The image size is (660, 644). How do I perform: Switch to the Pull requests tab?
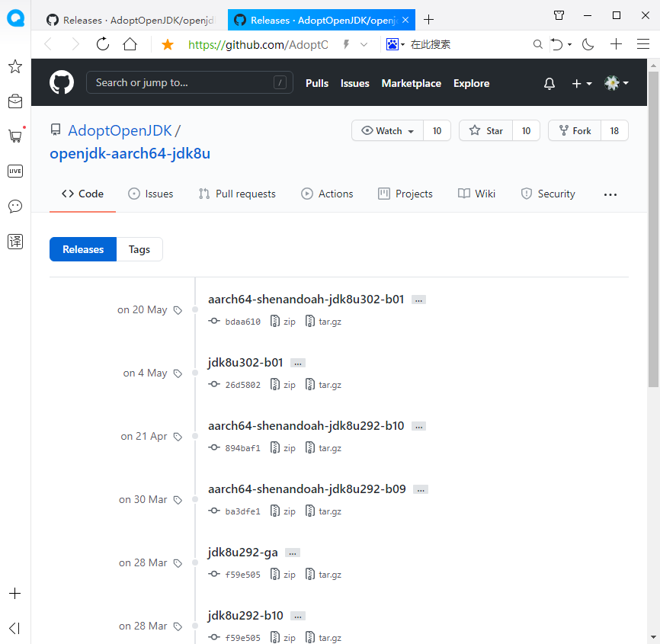point(237,194)
